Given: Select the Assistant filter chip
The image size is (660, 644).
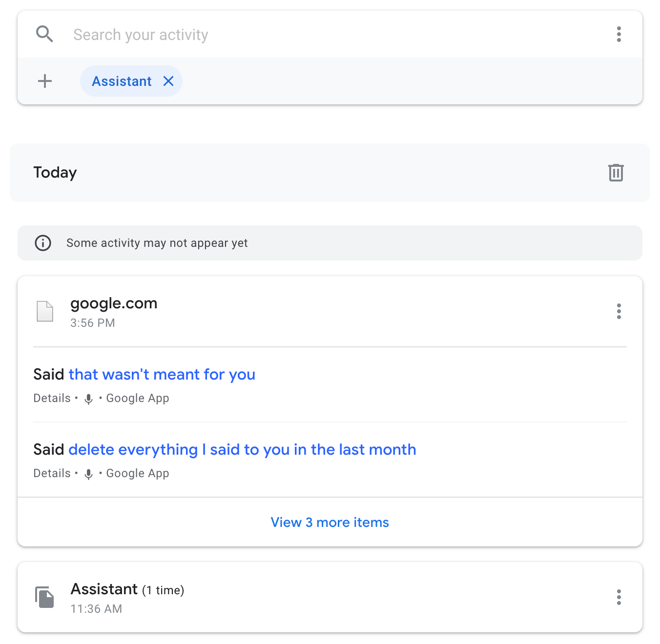Looking at the screenshot, I should [x=121, y=81].
